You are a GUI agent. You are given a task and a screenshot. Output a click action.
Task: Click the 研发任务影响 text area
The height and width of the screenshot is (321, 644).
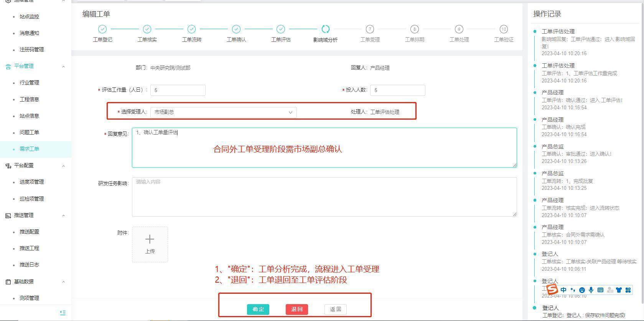click(324, 197)
